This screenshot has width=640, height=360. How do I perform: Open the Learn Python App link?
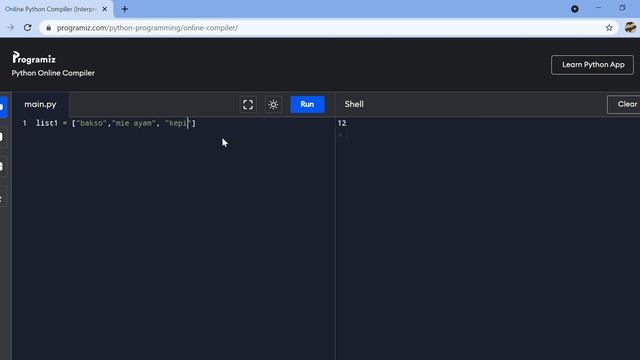tap(592, 65)
